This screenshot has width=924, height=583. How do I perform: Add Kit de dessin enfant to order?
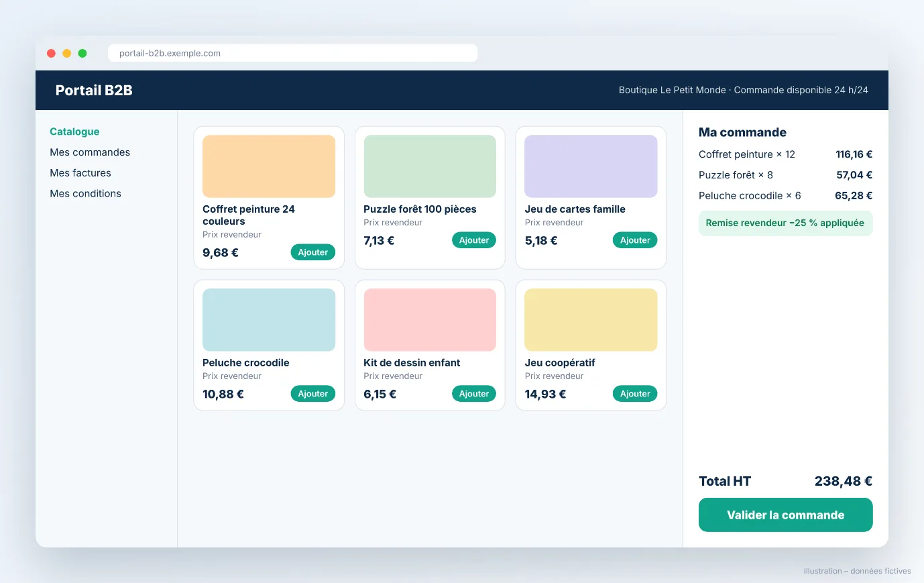(x=474, y=394)
